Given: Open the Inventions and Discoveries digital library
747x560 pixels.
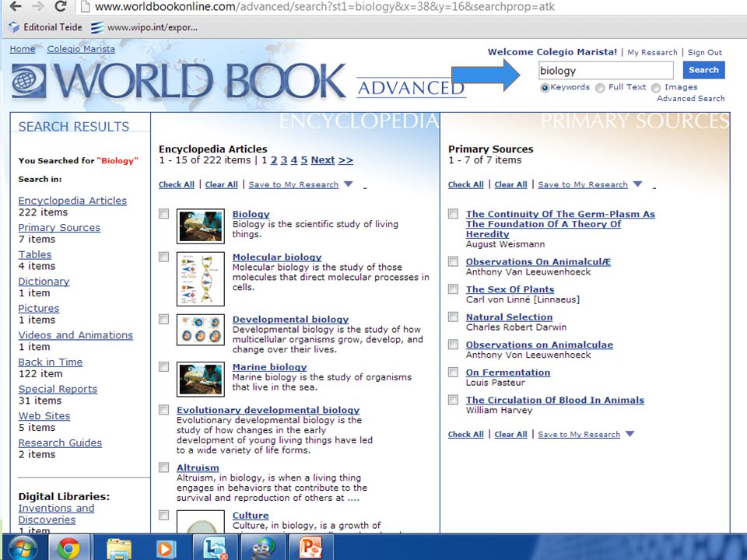Looking at the screenshot, I should [x=56, y=514].
